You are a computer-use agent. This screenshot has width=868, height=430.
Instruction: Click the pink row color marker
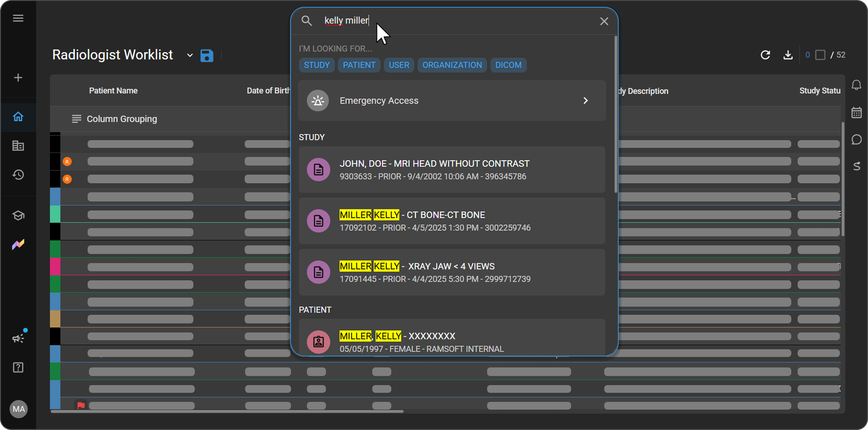click(55, 266)
